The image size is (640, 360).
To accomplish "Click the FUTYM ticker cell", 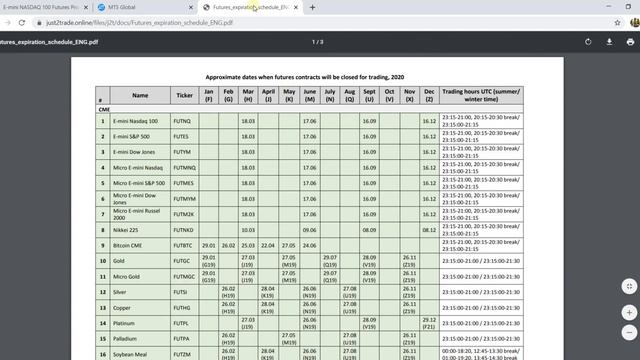I will coord(184,152).
